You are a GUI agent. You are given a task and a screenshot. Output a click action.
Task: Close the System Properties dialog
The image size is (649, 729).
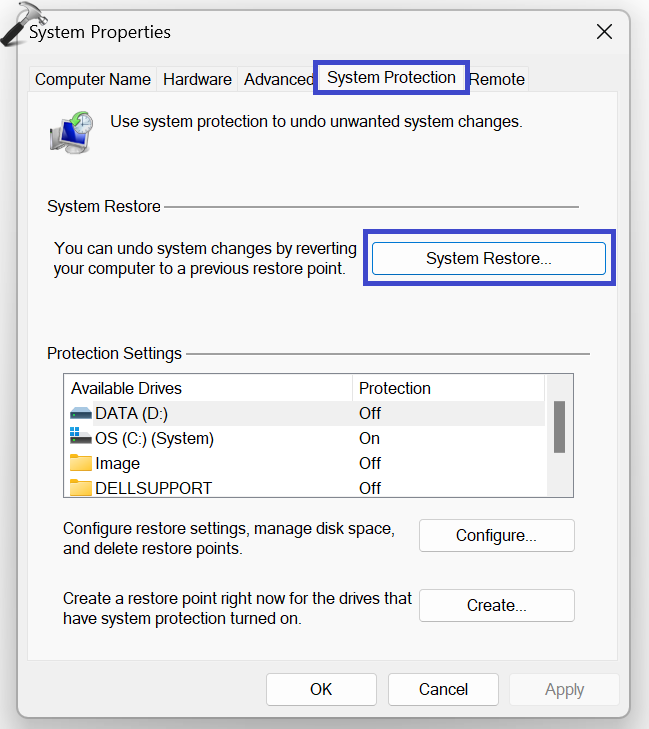point(604,32)
